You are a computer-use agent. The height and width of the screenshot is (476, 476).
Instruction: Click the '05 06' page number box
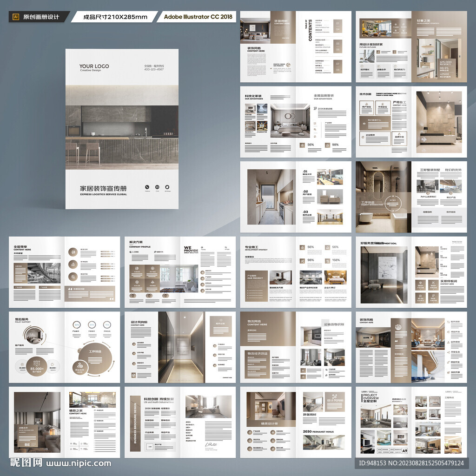click(337, 46)
